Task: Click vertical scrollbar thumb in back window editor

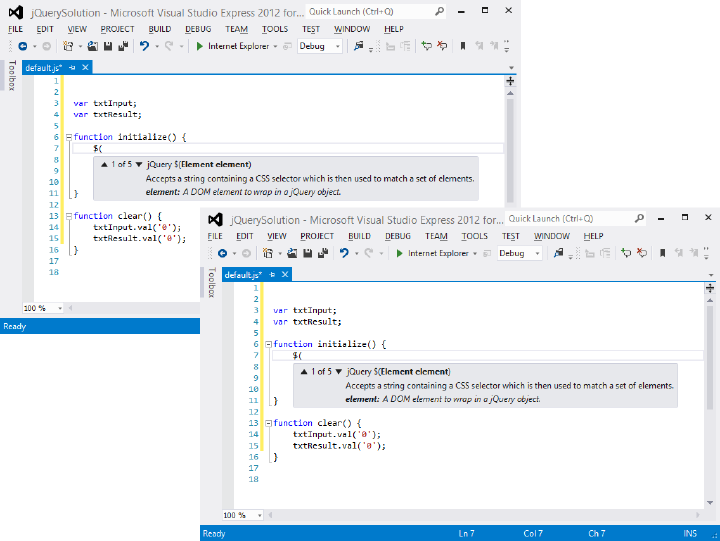Action: [510, 149]
